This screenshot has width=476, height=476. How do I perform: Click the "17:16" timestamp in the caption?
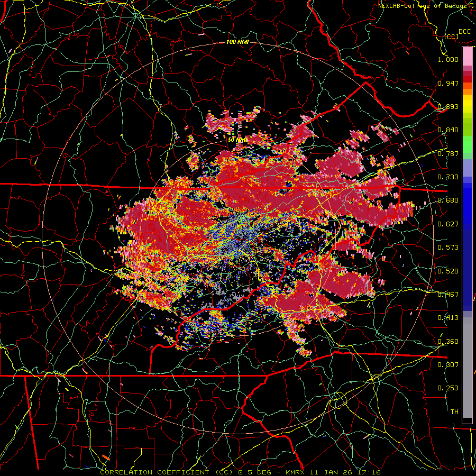(x=369, y=472)
